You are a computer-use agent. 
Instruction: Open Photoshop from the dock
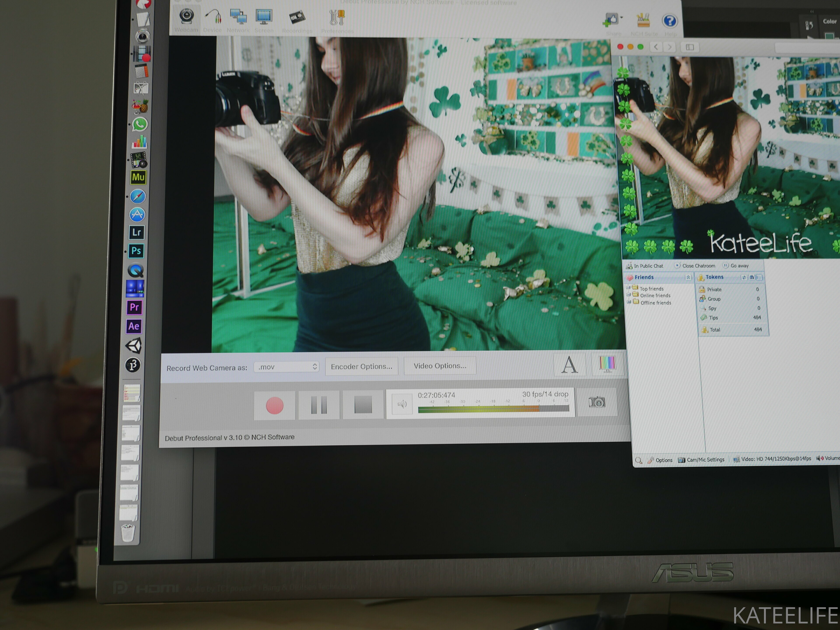click(x=136, y=251)
